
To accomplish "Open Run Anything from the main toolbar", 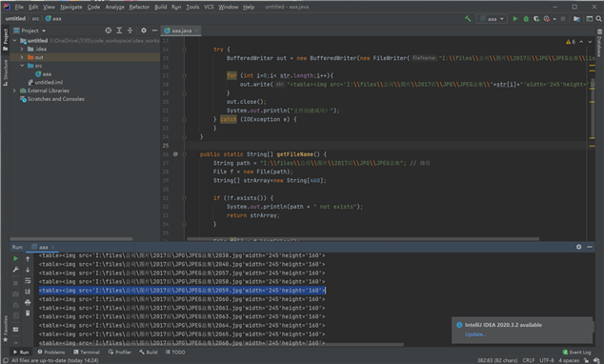I will point(590,18).
